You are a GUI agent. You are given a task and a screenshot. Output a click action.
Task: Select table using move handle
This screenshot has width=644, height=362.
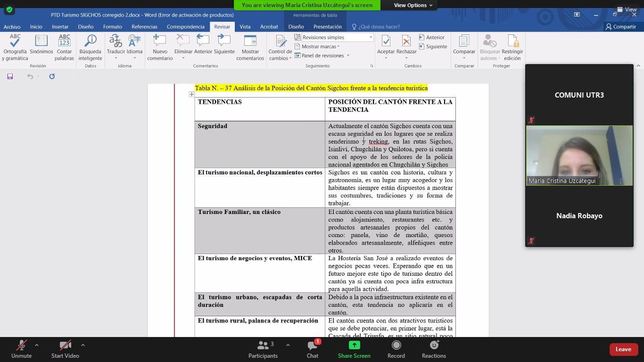(x=191, y=94)
